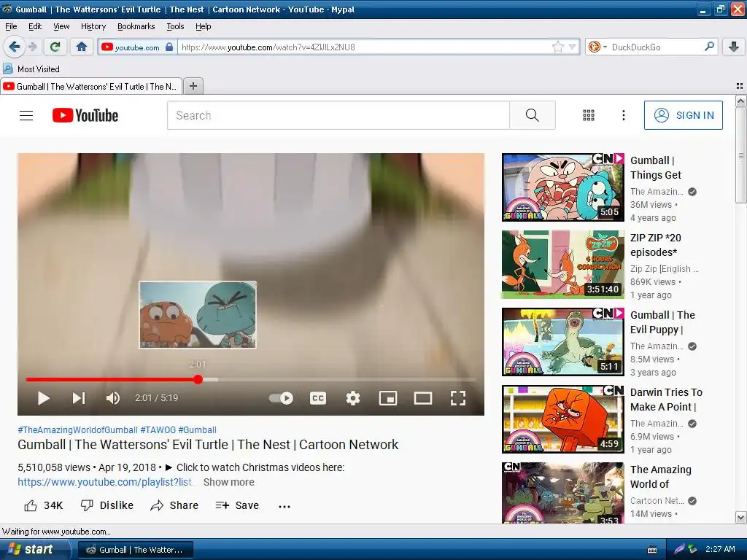
Task: Open the DuckDuckGo search engine dropdown
Action: (597, 47)
